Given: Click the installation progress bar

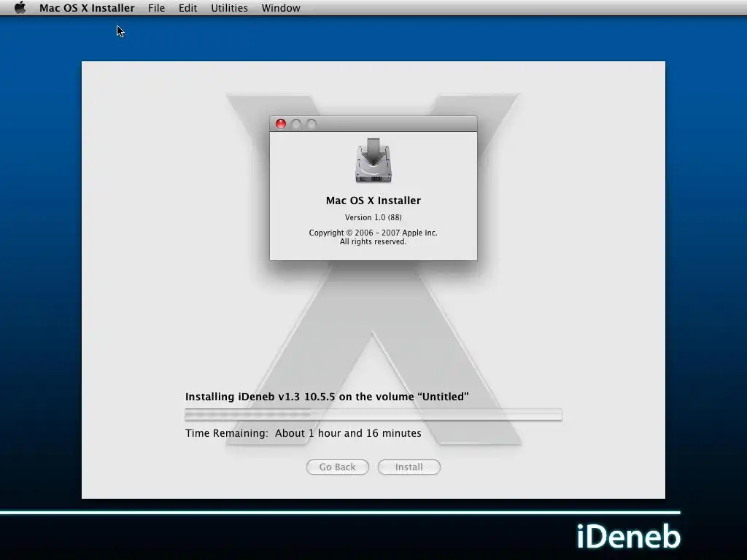Looking at the screenshot, I should [373, 414].
